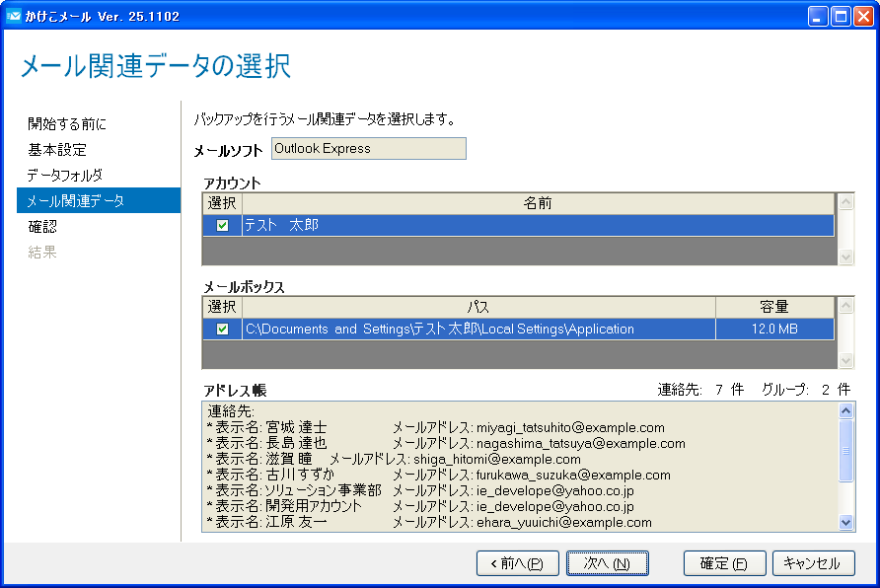880x588 pixels.
Task: Click the mailbox list scroll up arrow
Action: [x=845, y=305]
